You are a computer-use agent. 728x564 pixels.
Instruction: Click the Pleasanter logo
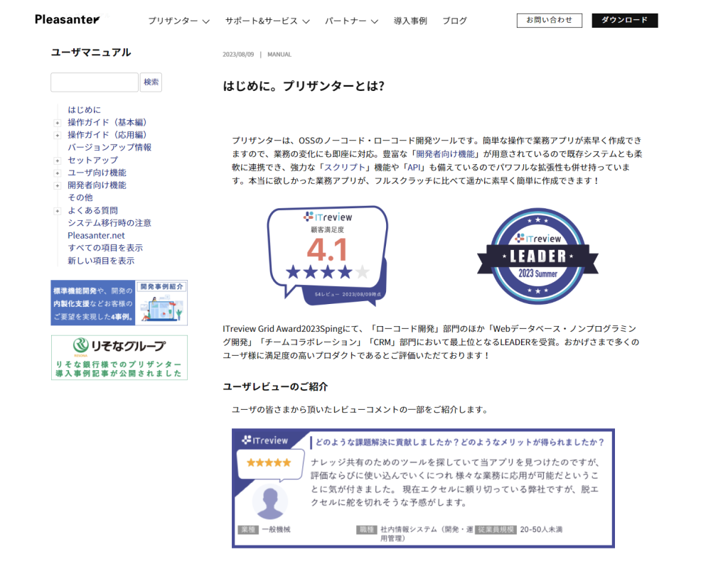(68, 19)
